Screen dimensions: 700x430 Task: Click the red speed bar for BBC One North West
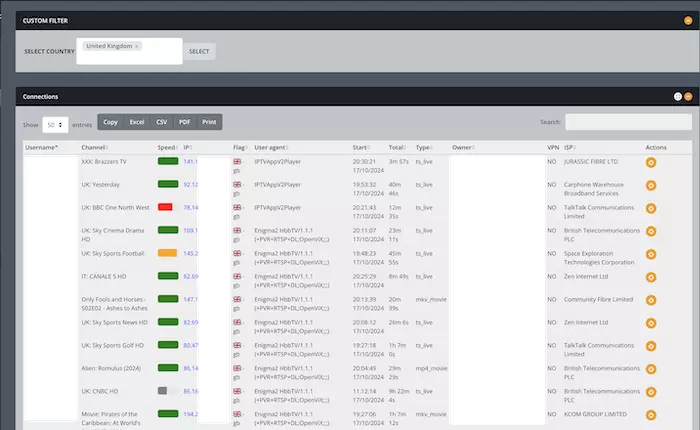coord(165,207)
